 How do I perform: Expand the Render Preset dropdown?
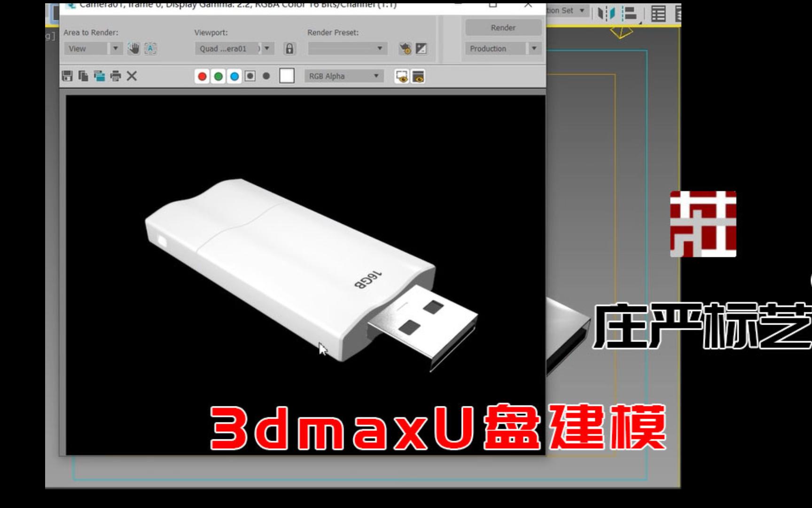pyautogui.click(x=379, y=48)
